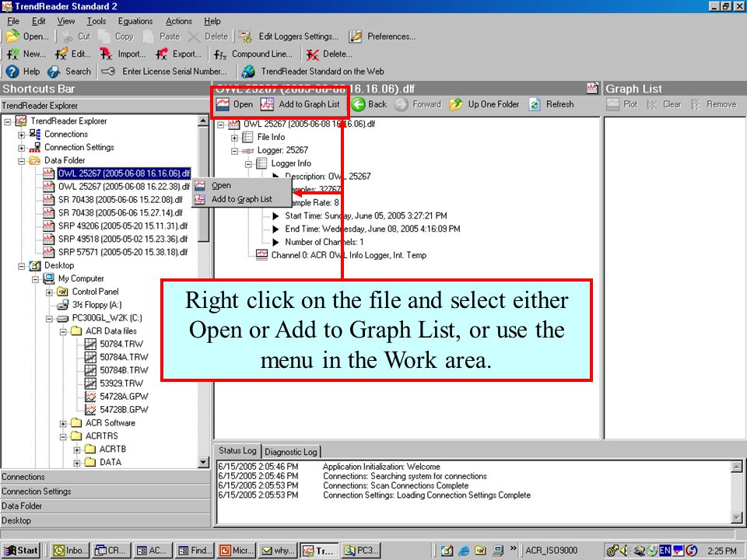The height and width of the screenshot is (560, 747).
Task: Collapse the Desktop tree node
Action: 22,266
